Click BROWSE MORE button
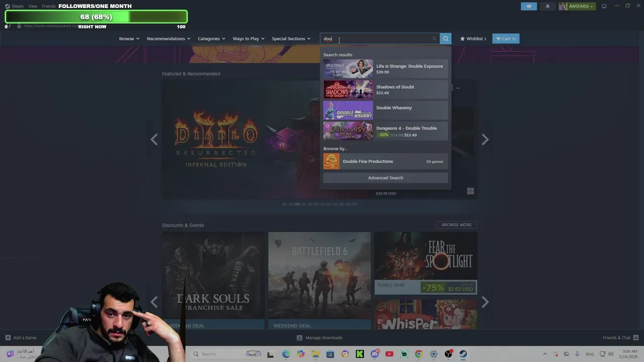 tap(456, 225)
